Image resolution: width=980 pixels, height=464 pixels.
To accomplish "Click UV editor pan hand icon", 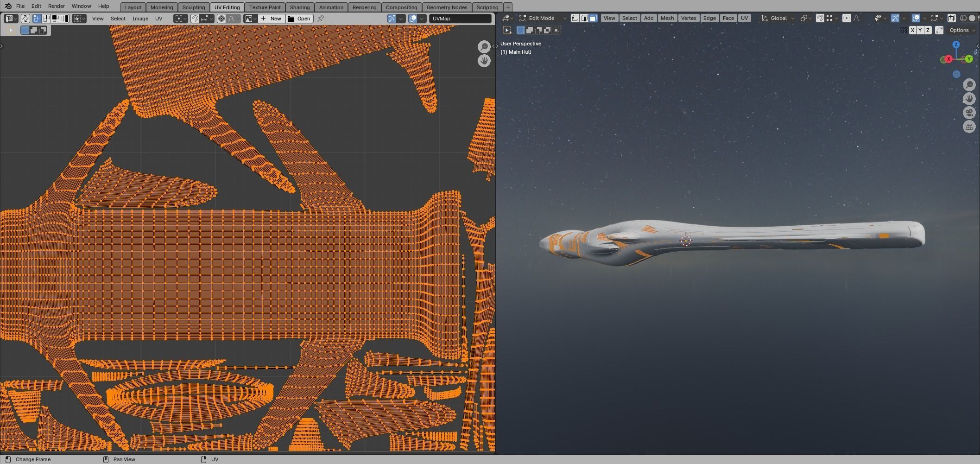I will pos(484,61).
